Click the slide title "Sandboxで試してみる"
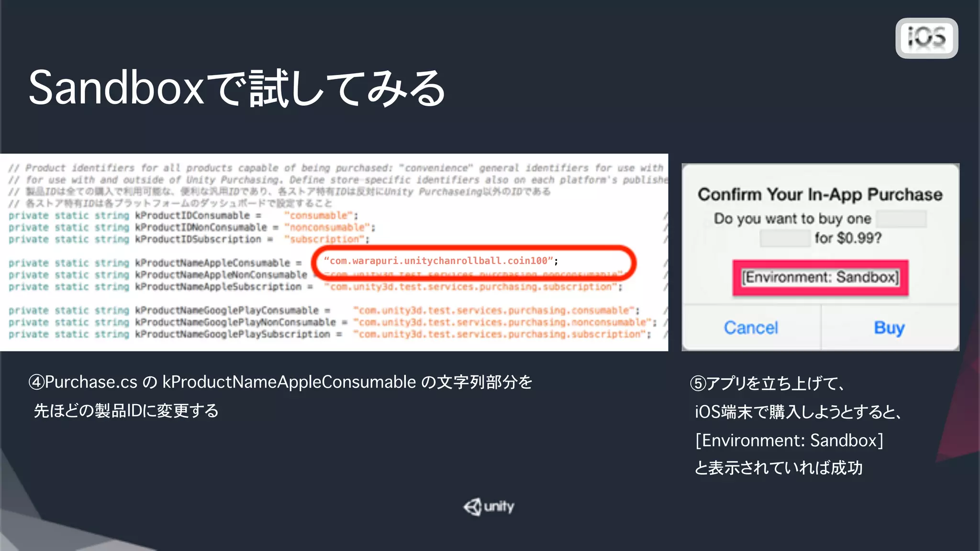 click(237, 88)
